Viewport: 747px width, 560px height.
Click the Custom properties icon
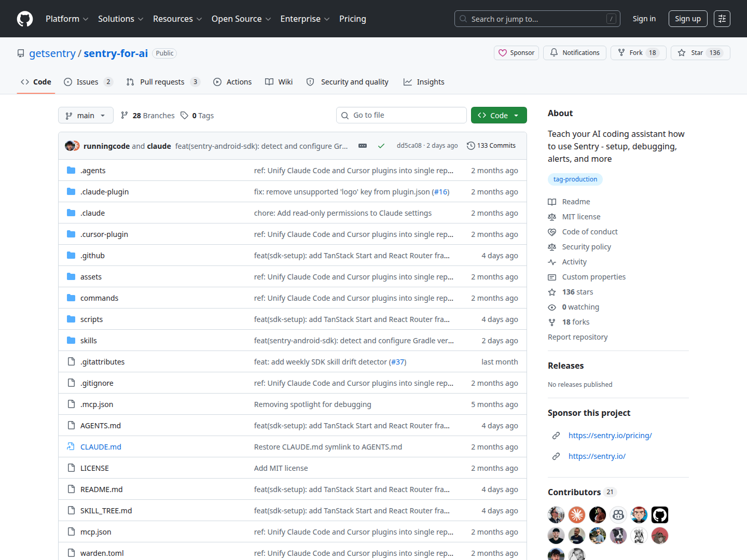[x=552, y=277]
